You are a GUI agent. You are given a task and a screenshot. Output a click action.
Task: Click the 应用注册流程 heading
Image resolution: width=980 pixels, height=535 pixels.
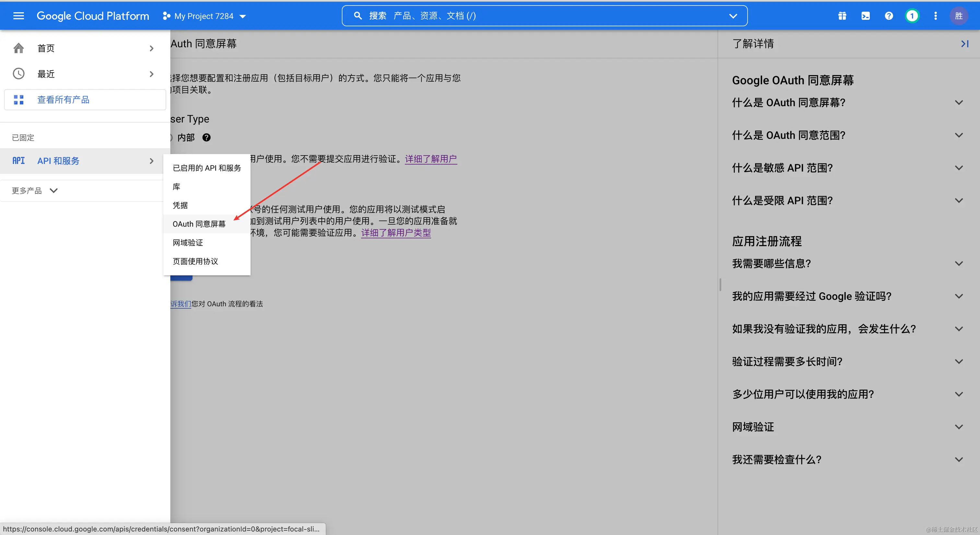(x=766, y=241)
